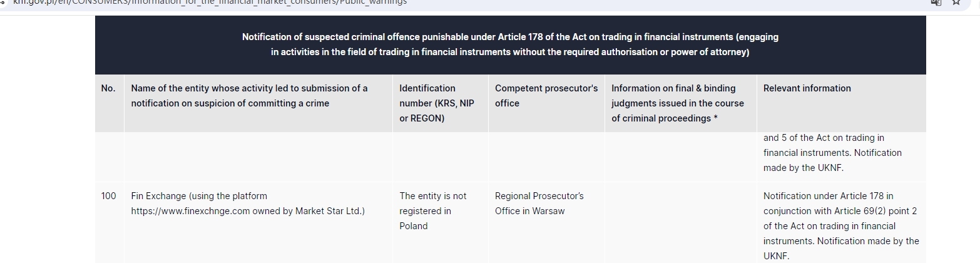
Task: Select row number 100 cell
Action: 108,196
